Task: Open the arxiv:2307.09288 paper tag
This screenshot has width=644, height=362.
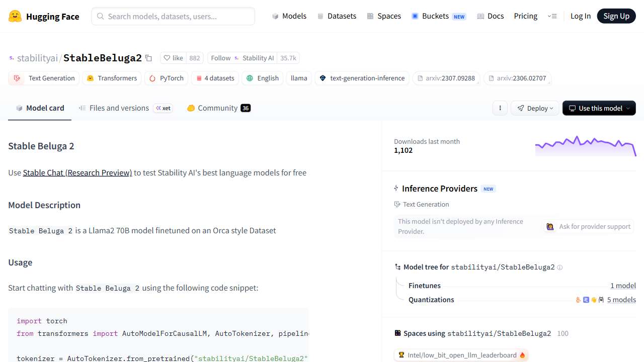Action: pos(446,78)
